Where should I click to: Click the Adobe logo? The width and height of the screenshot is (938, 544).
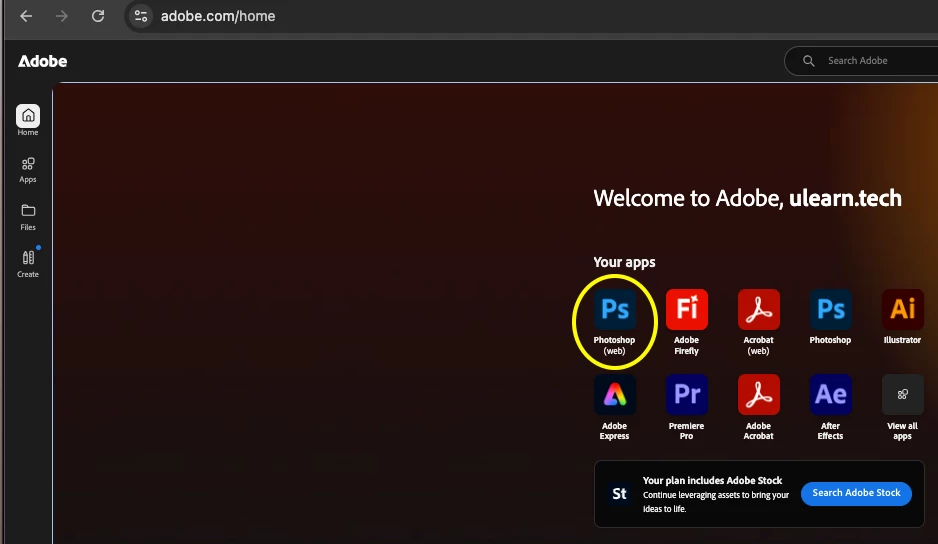coord(42,61)
